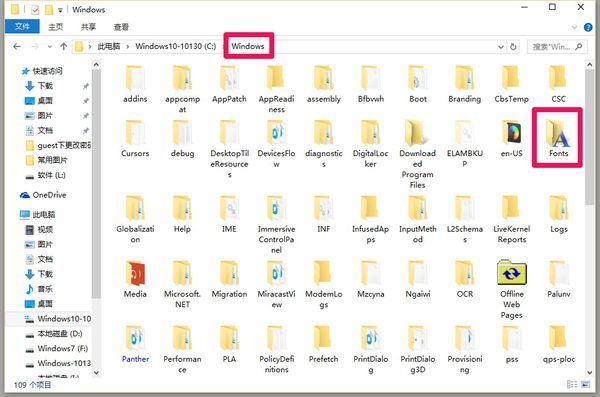This screenshot has height=397, width=600.
Task: Click the refresh button beside address bar
Action: (x=513, y=47)
